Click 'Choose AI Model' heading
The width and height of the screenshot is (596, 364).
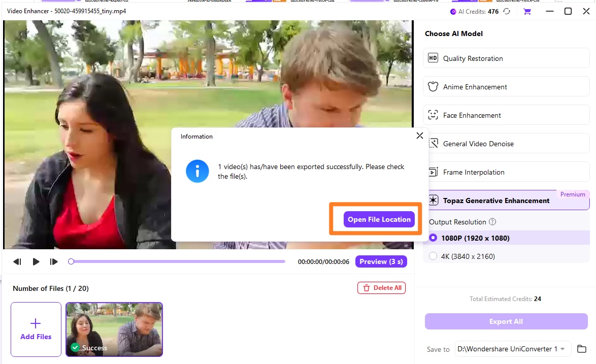[x=453, y=34]
